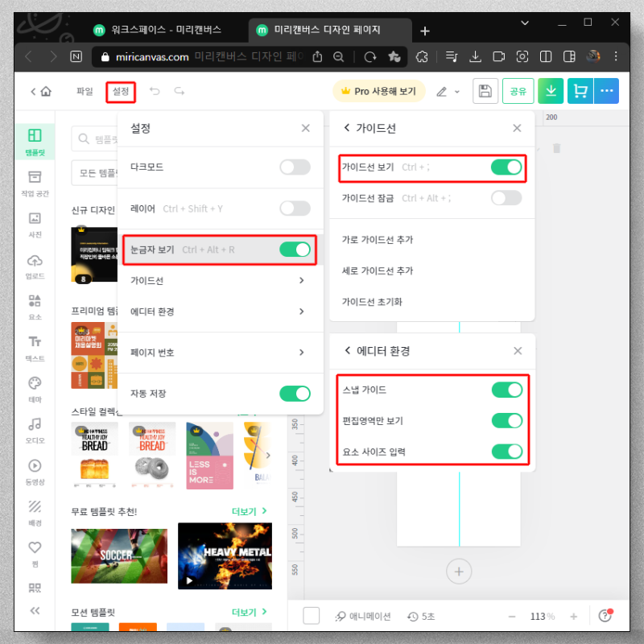The image size is (644, 644).
Task: Open the dropdown arrow beside pencil icon
Action: coord(457,92)
